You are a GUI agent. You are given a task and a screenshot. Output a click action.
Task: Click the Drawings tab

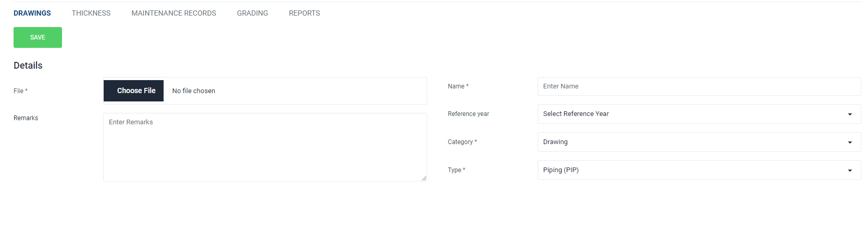tap(32, 13)
